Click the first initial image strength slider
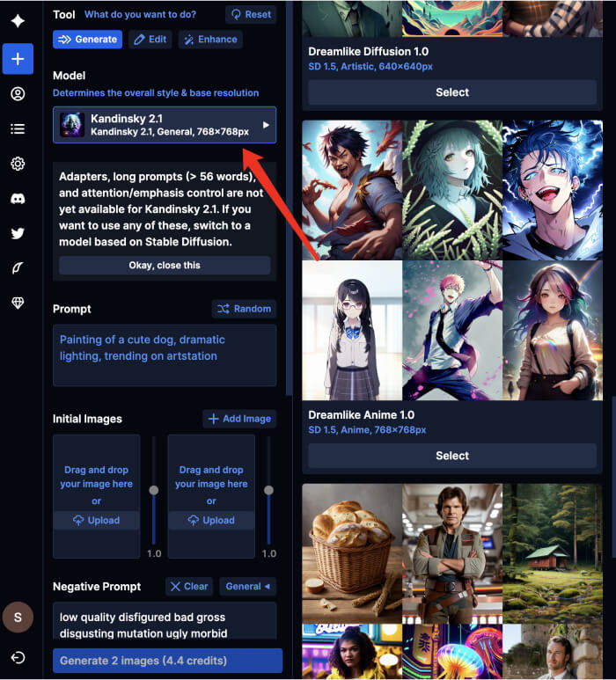 [x=154, y=490]
